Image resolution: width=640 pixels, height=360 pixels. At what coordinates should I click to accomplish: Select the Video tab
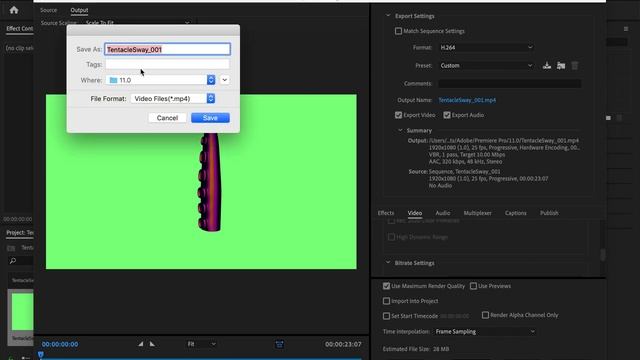point(415,213)
